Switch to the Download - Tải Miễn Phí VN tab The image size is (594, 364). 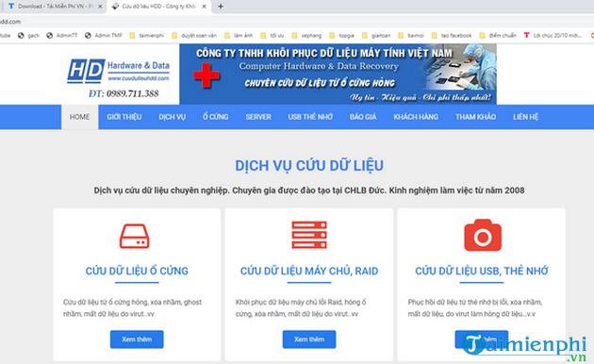(53, 7)
